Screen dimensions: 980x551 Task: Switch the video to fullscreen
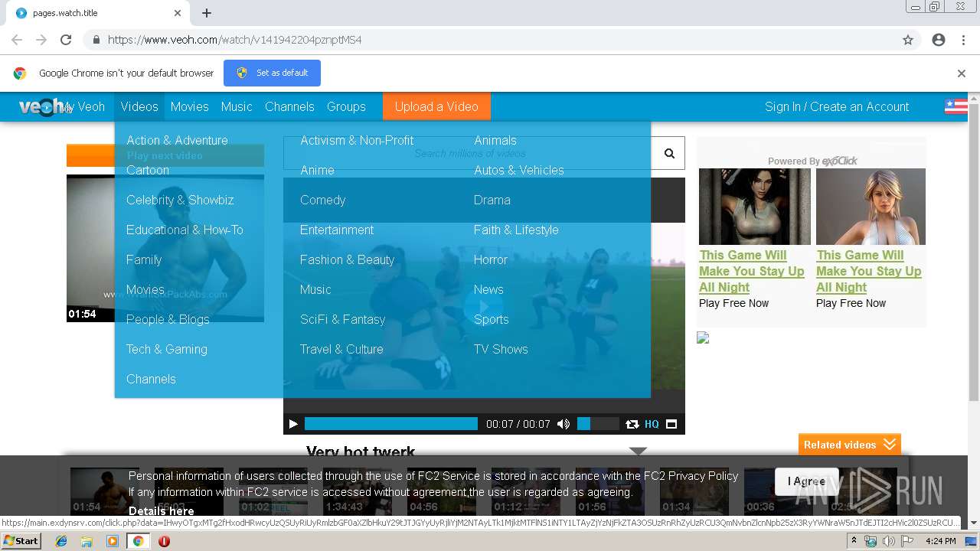tap(671, 424)
